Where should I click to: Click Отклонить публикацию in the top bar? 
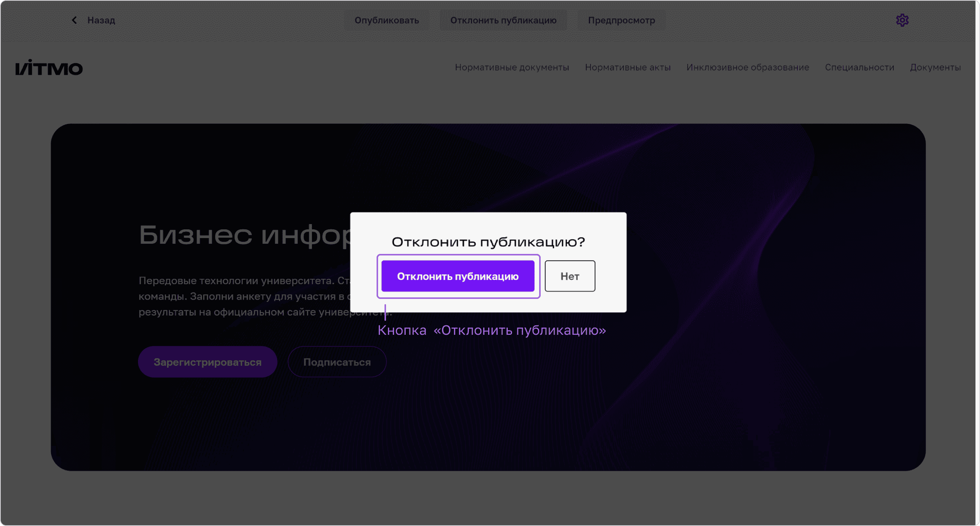[x=503, y=20]
